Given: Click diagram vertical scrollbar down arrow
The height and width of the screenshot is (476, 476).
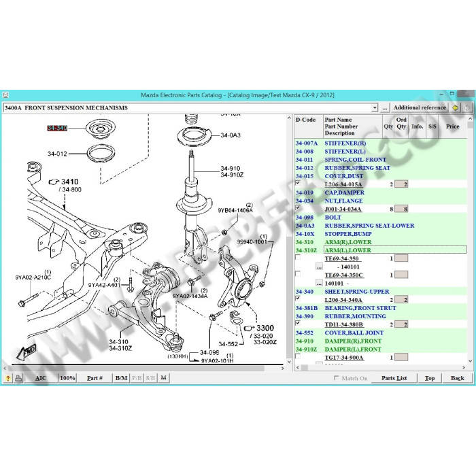Looking at the screenshot, I should click(289, 362).
